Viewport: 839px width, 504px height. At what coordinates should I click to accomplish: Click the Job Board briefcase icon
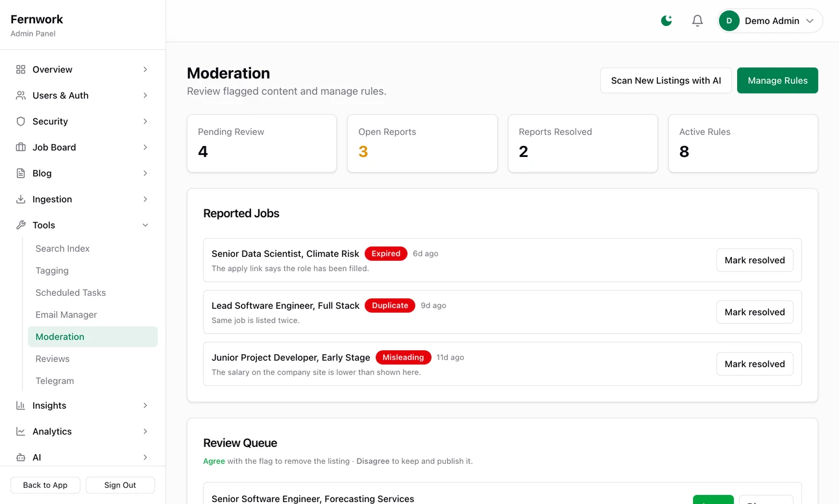click(x=21, y=147)
